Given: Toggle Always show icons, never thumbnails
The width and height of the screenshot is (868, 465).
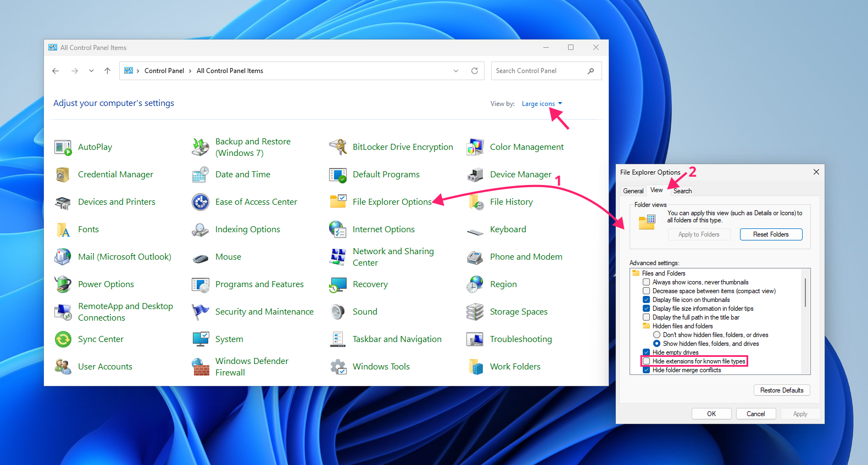Looking at the screenshot, I should tap(647, 282).
